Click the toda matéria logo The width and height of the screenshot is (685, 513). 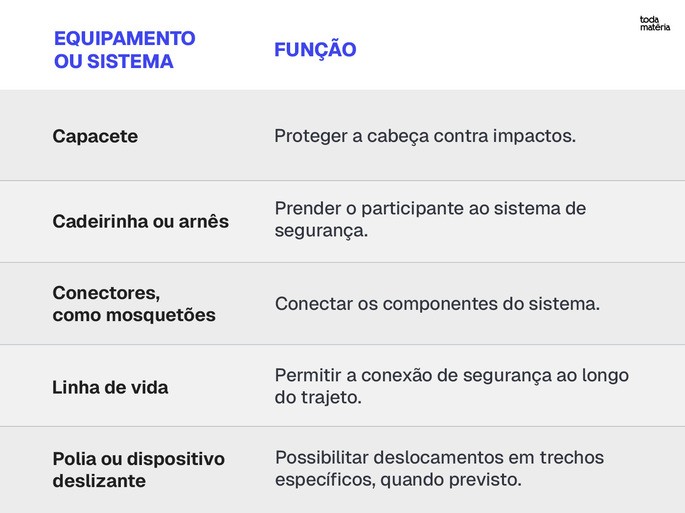[654, 23]
